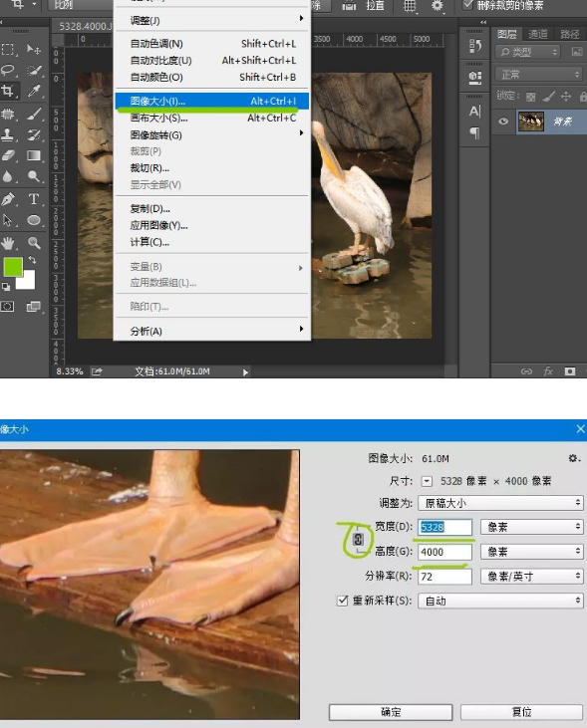Select the Dodge tool

coord(34,176)
